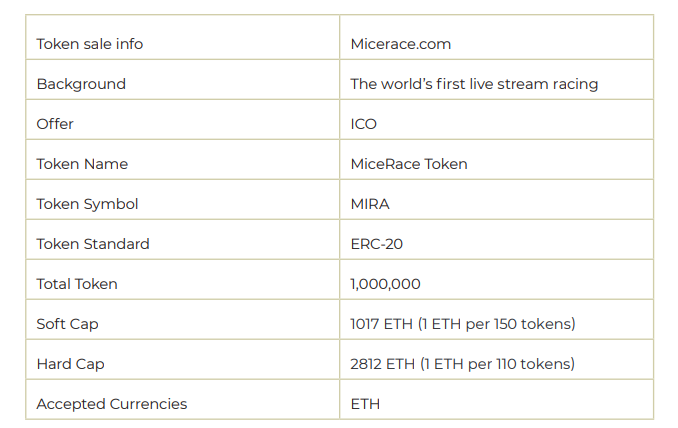The image size is (678, 428).
Task: Click the Background row label
Action: (x=81, y=84)
